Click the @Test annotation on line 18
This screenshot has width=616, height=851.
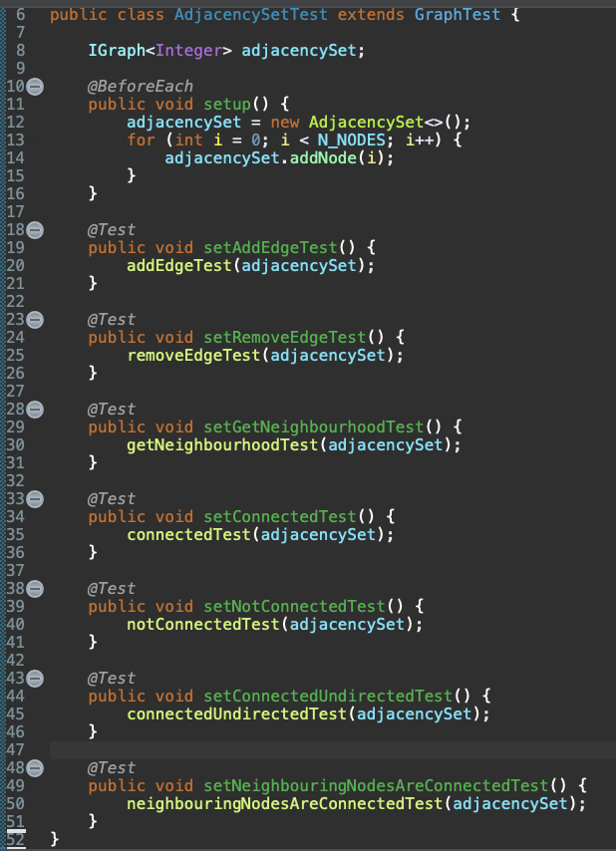coord(112,230)
